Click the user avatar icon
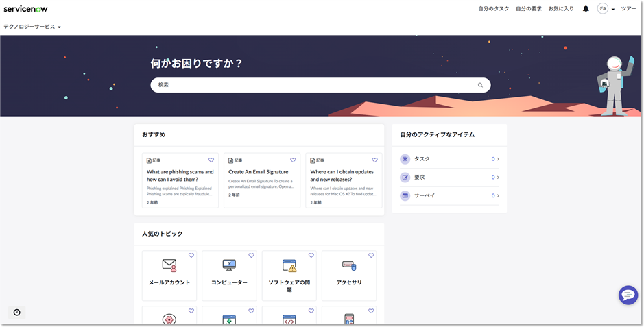Screen dimensions: 644x327 [603, 9]
